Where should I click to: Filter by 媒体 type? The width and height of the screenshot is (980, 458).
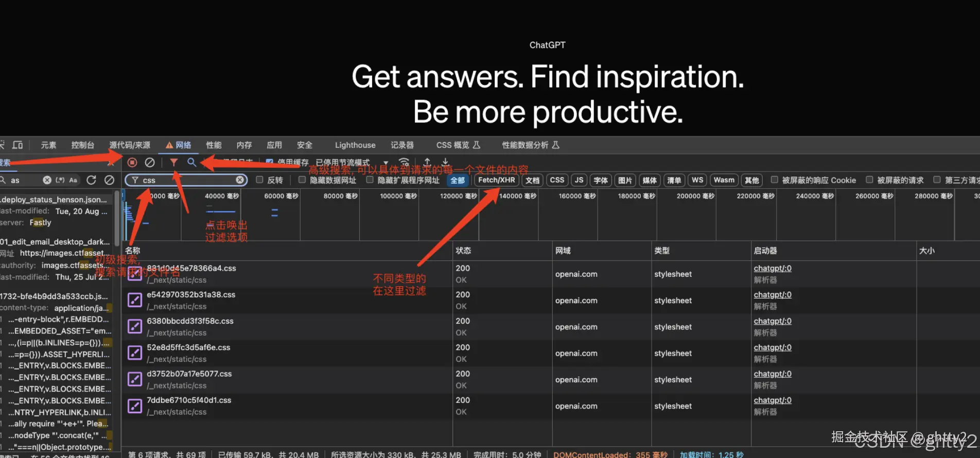pos(650,180)
